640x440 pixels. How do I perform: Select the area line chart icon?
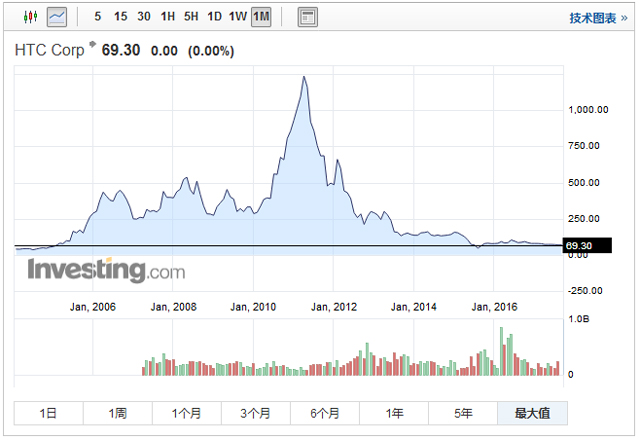pyautogui.click(x=57, y=17)
